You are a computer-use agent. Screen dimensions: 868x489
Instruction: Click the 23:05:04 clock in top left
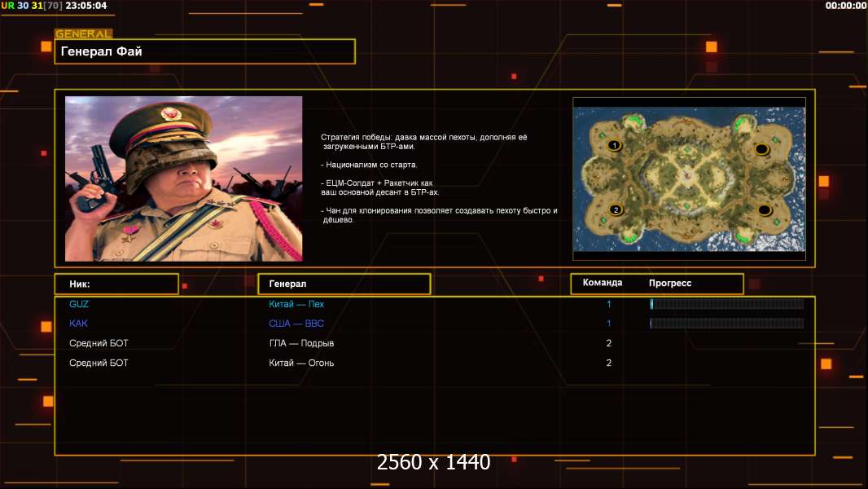[86, 6]
